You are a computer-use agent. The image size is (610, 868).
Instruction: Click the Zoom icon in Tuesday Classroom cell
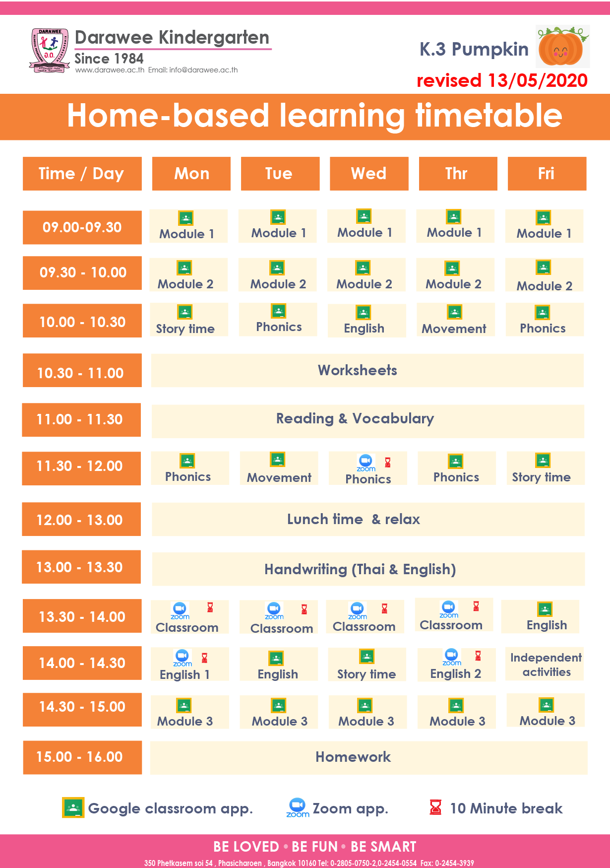point(274,611)
